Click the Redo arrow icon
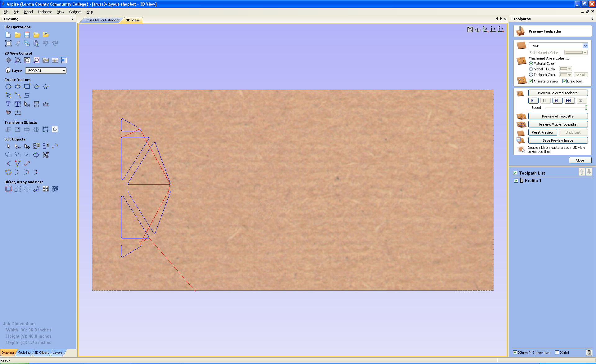This screenshot has height=364, width=596. pyautogui.click(x=55, y=43)
